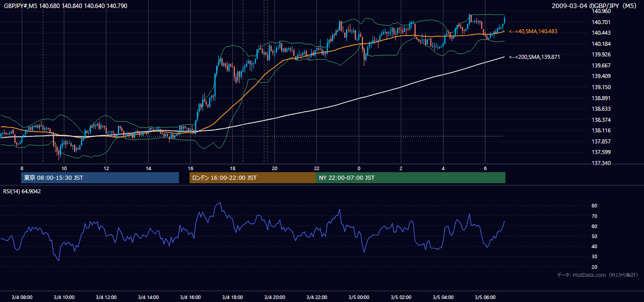Image resolution: width=644 pixels, height=302 pixels.
Task: Click the '3/4 08:00' time axis label
Action: coord(22,297)
